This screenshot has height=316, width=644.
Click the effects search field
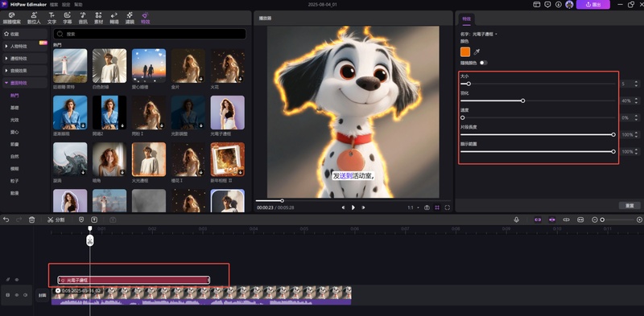click(x=150, y=34)
